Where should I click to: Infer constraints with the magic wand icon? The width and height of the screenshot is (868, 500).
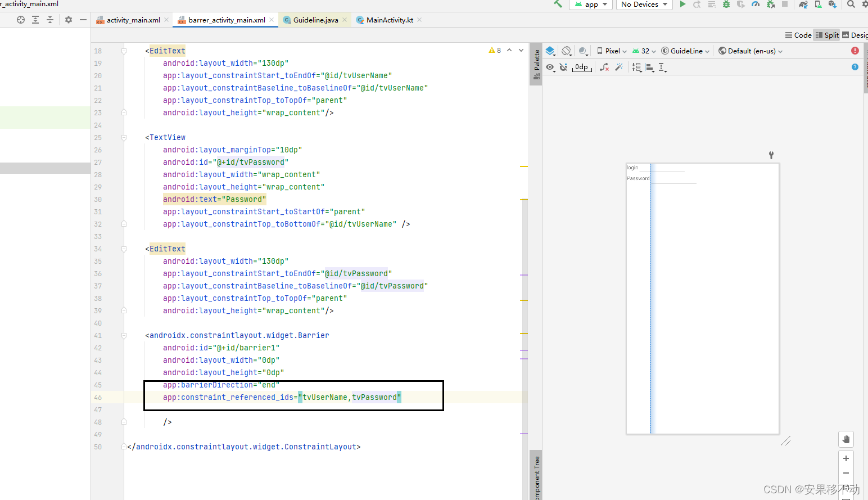point(620,67)
